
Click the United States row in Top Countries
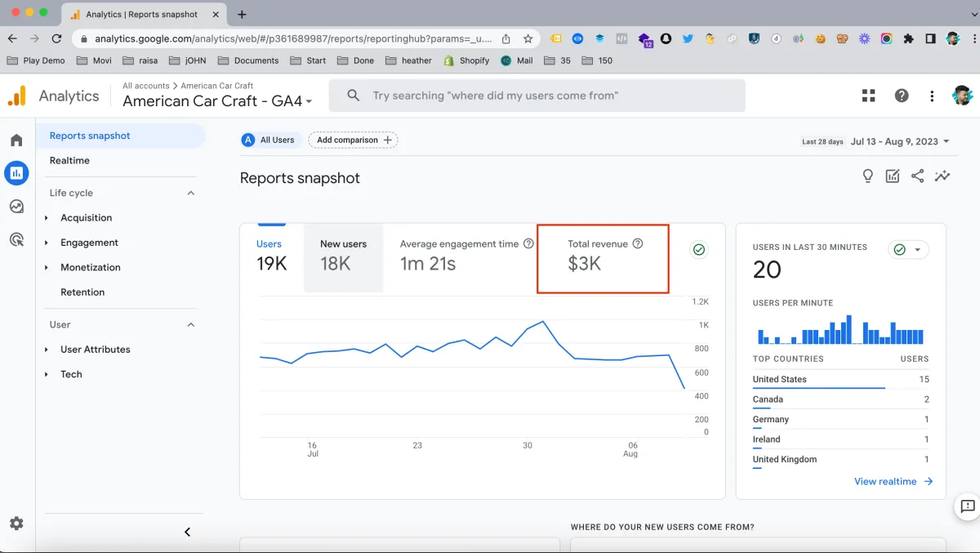[x=841, y=380]
